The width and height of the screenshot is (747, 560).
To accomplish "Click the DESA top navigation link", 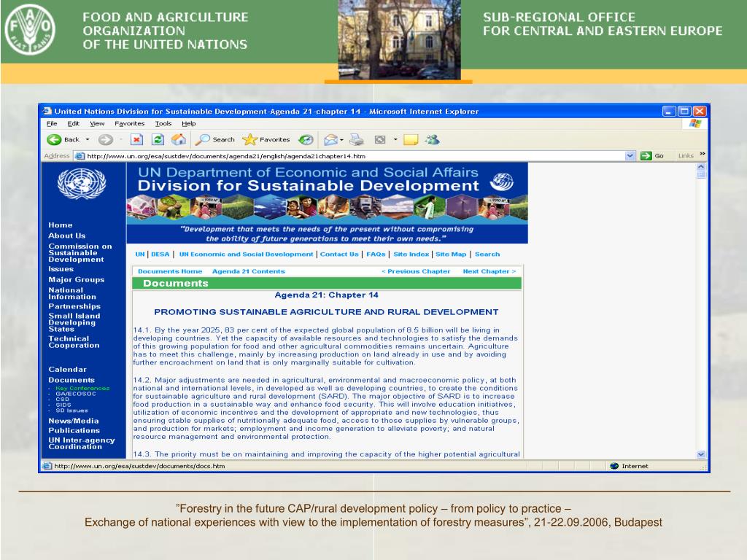I will point(160,254).
